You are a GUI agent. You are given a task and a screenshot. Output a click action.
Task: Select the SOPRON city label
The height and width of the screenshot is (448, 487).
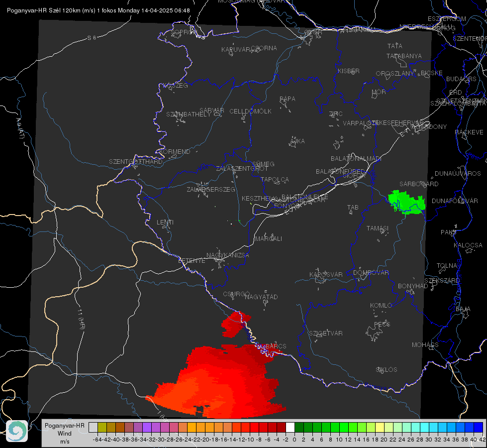pyautogui.click(x=184, y=32)
